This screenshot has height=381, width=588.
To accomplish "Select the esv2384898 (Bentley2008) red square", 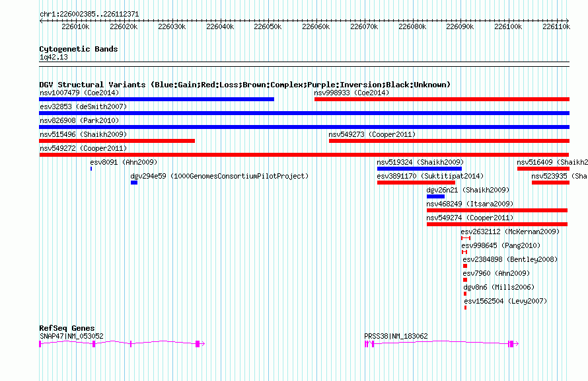I will tap(465, 266).
